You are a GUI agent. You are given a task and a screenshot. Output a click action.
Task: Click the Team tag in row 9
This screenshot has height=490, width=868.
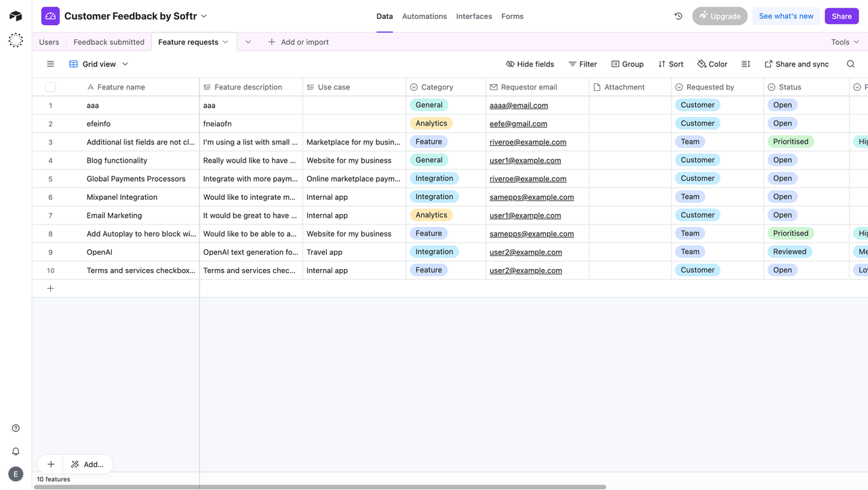click(x=690, y=251)
